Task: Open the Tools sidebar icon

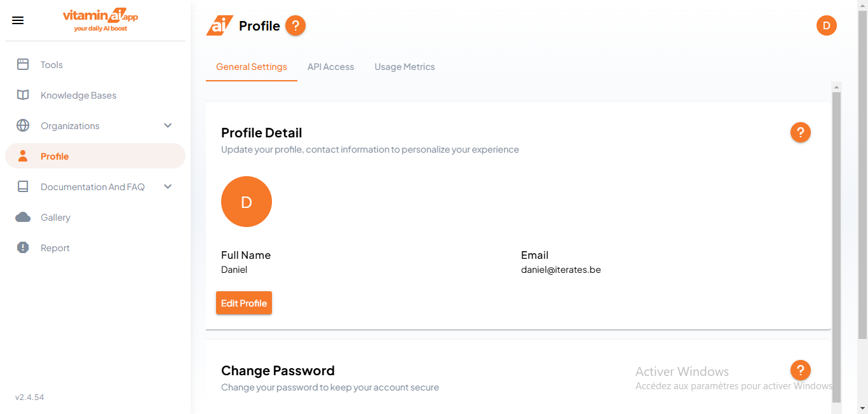Action: click(x=23, y=64)
